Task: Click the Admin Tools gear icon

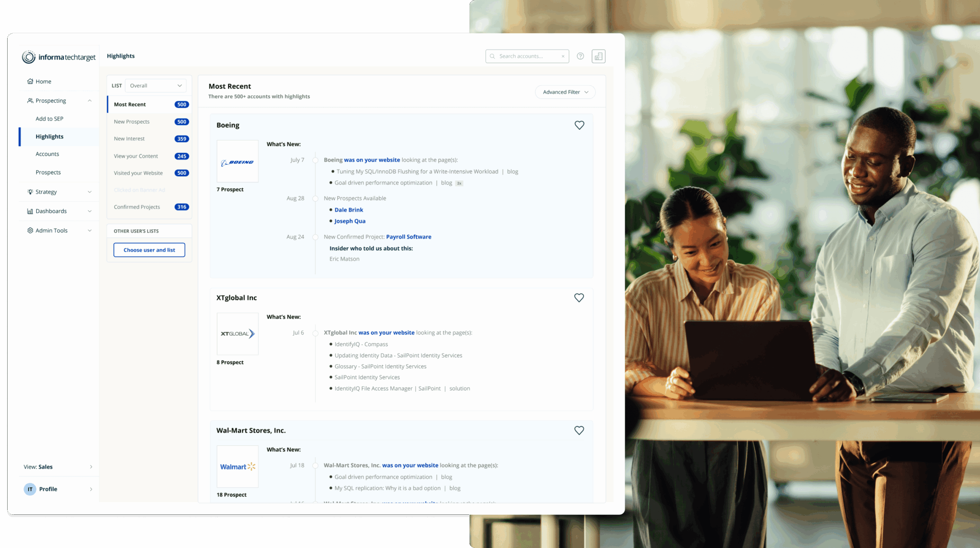Action: click(x=30, y=230)
